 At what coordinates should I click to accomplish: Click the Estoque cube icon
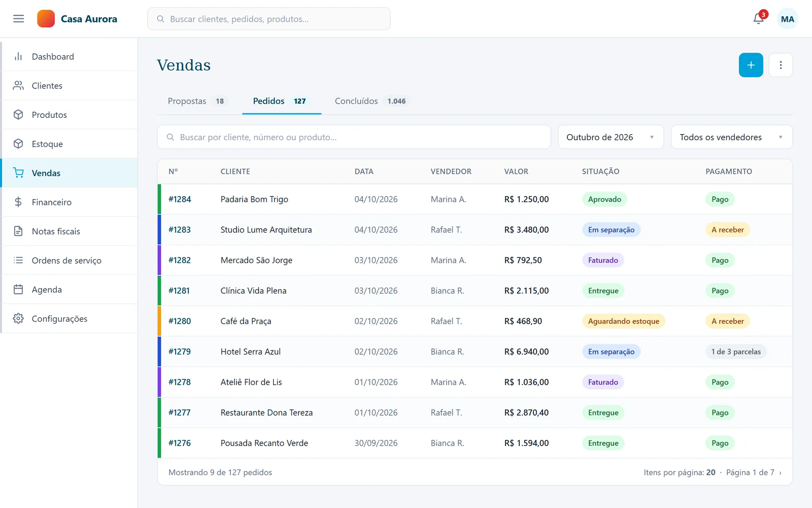coord(18,144)
